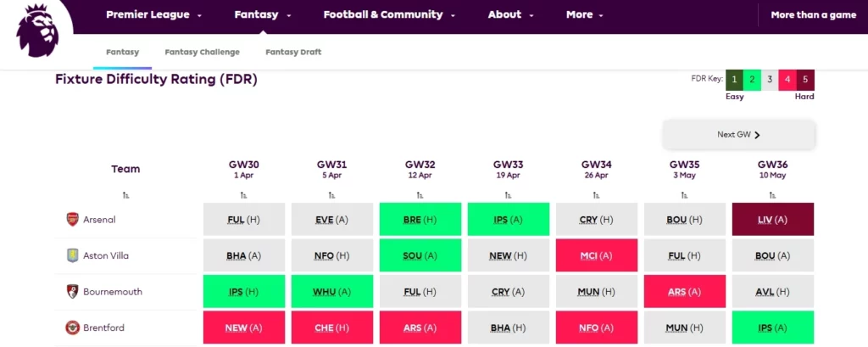Click Bournemouth's FUL (H) fixture in GW32

pos(420,292)
